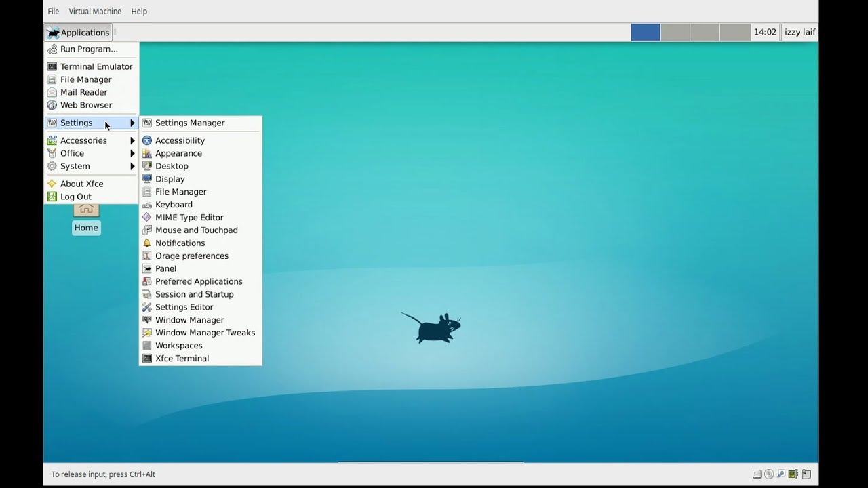868x488 pixels.
Task: Click the About Xfce star icon
Action: pyautogui.click(x=52, y=184)
